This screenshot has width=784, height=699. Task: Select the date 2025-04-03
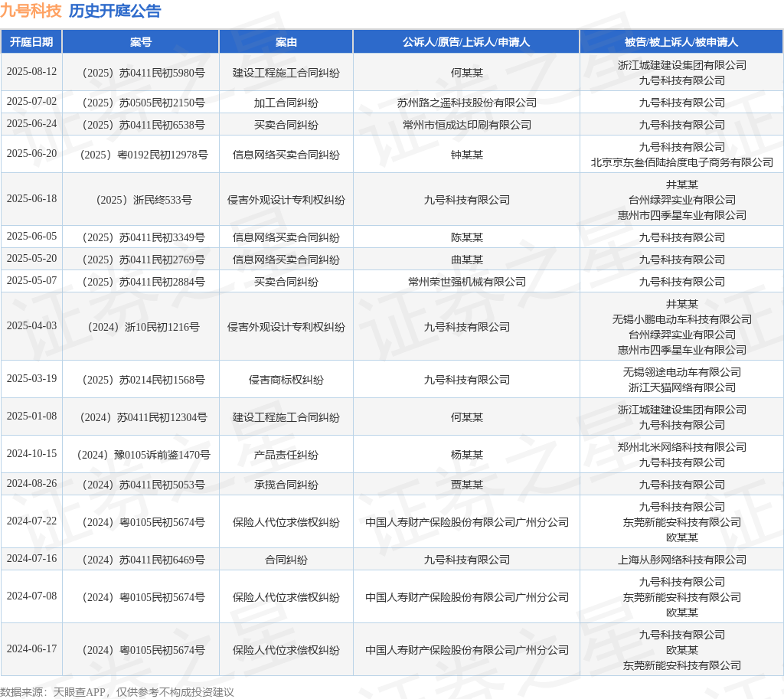click(31, 325)
